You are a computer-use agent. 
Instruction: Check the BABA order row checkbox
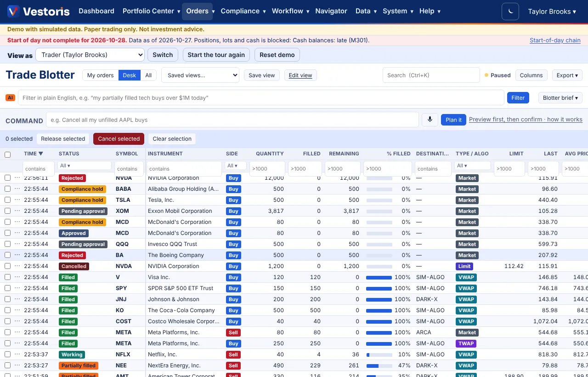(x=7, y=189)
